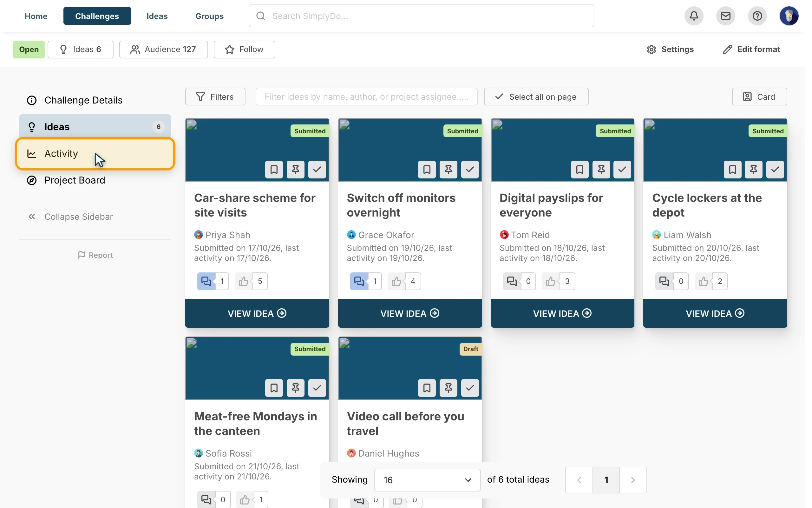This screenshot has height=508, width=812.
Task: Open the Audience 127 button
Action: 163,50
